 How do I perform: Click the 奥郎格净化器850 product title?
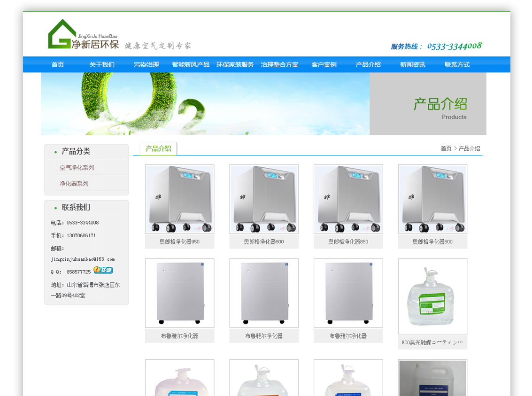coord(348,241)
